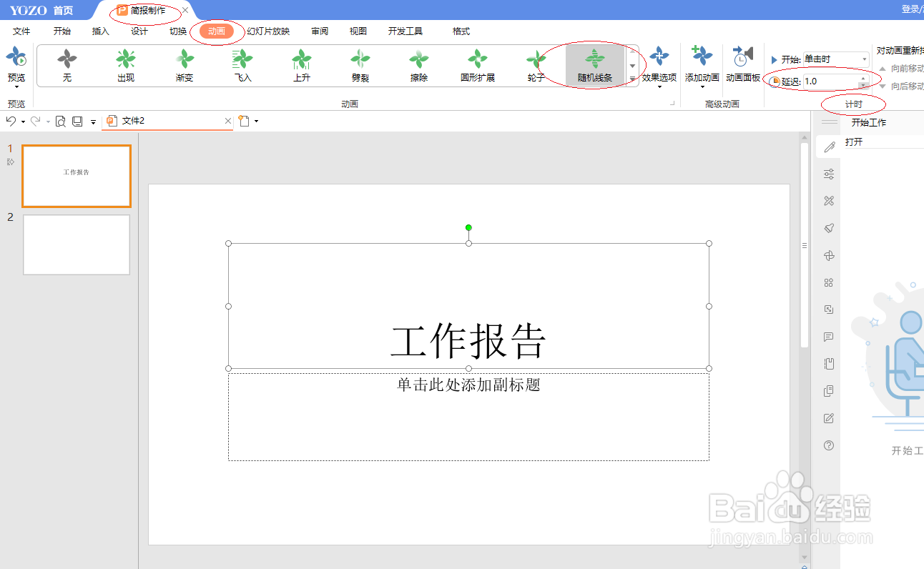Apply the 擦除 wipe animation
Viewport: 924px width, 569px height.
click(x=419, y=65)
